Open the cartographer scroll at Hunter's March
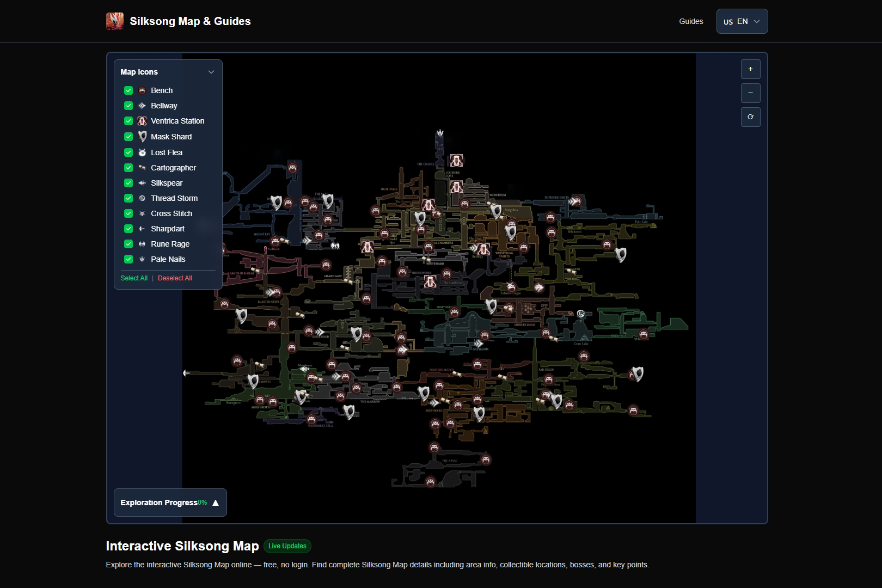Image resolution: width=882 pixels, height=588 pixels. (x=457, y=375)
